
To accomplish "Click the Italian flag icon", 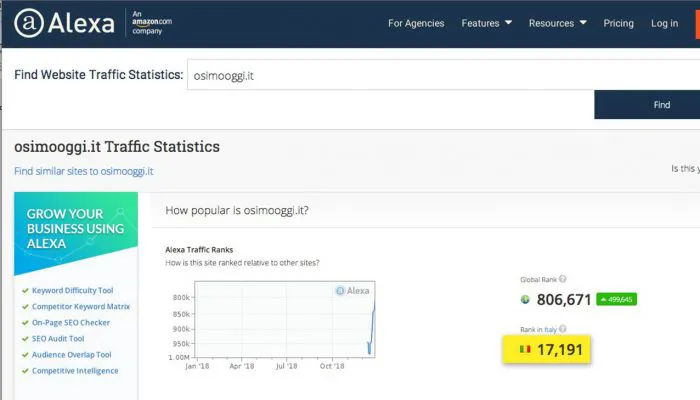I will [x=525, y=349].
